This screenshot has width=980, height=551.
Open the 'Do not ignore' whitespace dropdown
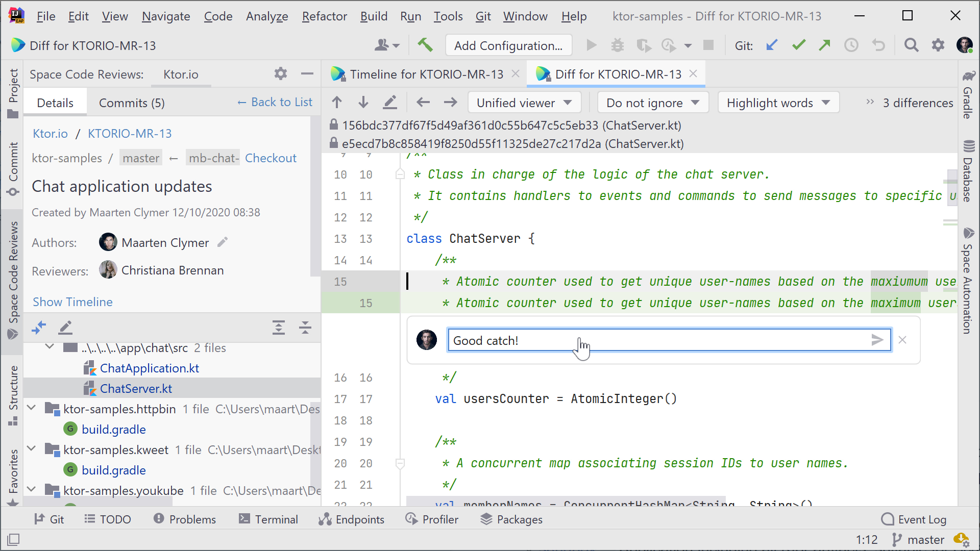tap(651, 102)
